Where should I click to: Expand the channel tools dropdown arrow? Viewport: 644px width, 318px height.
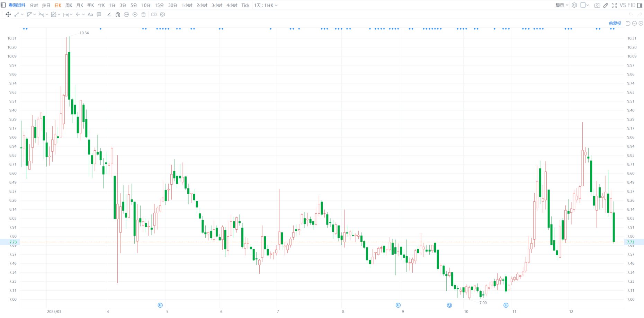pos(35,15)
